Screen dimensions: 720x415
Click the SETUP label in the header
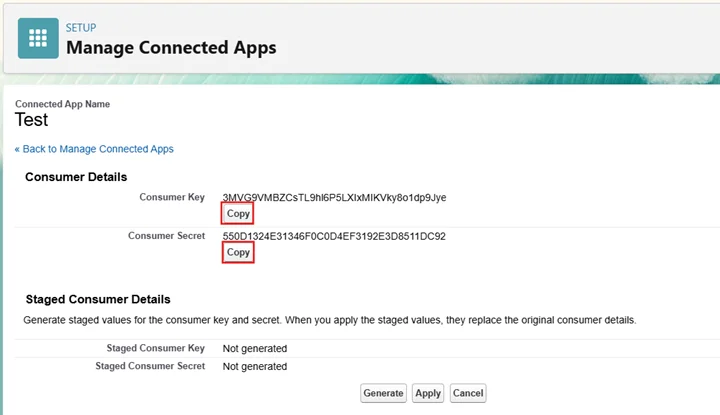(81, 28)
